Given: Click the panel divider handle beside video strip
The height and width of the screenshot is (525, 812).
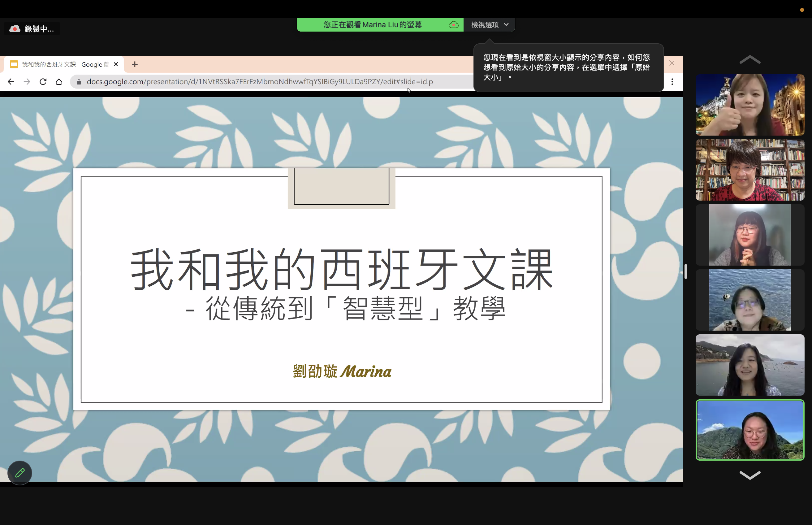Looking at the screenshot, I should click(x=685, y=272).
